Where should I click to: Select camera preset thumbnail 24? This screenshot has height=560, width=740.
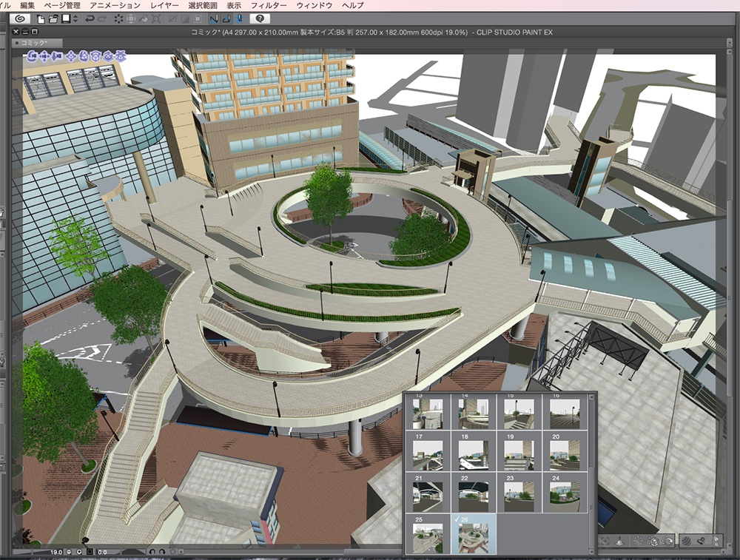[565, 493]
